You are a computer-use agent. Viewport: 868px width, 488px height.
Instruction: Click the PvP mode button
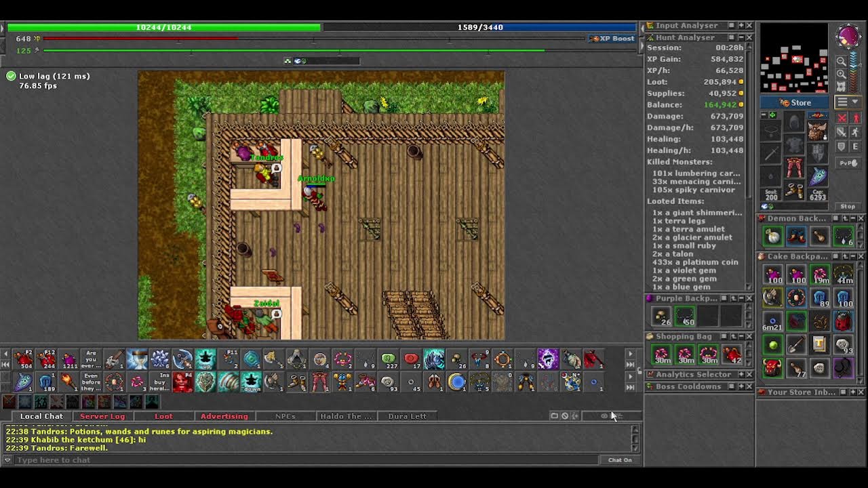click(848, 163)
